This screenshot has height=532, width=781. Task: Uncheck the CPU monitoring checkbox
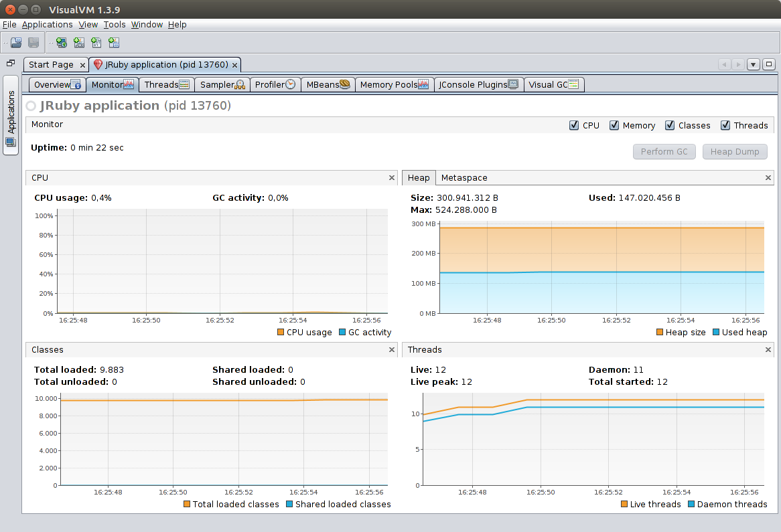574,125
